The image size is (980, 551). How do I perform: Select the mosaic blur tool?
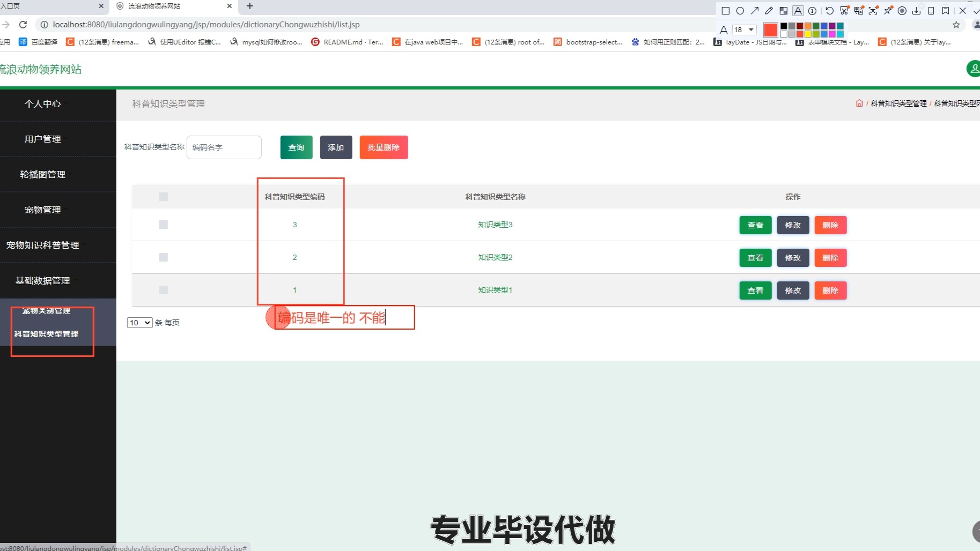pos(784,11)
